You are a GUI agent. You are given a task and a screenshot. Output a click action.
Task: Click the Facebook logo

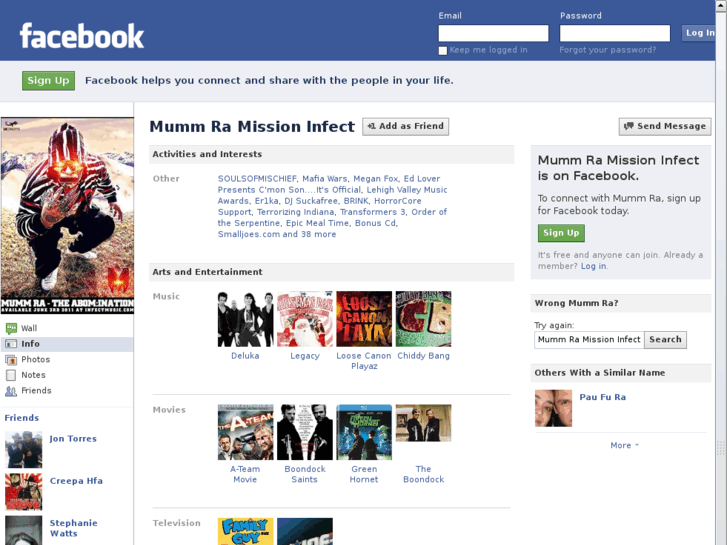coord(82,36)
